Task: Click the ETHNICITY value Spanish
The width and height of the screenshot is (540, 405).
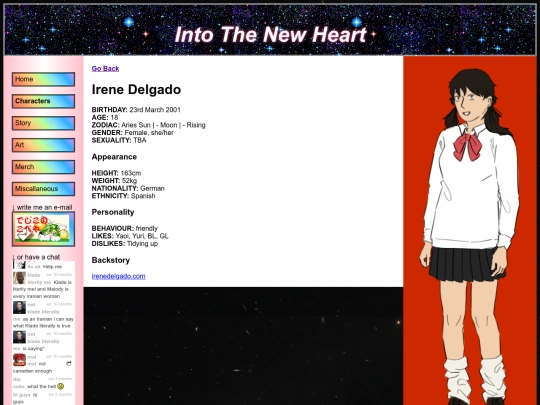Action: pyautogui.click(x=143, y=196)
